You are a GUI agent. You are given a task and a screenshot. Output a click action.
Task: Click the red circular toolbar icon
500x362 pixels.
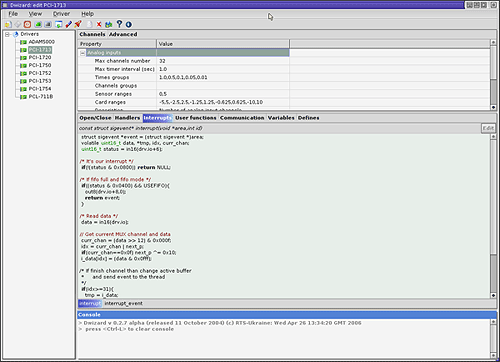28,24
